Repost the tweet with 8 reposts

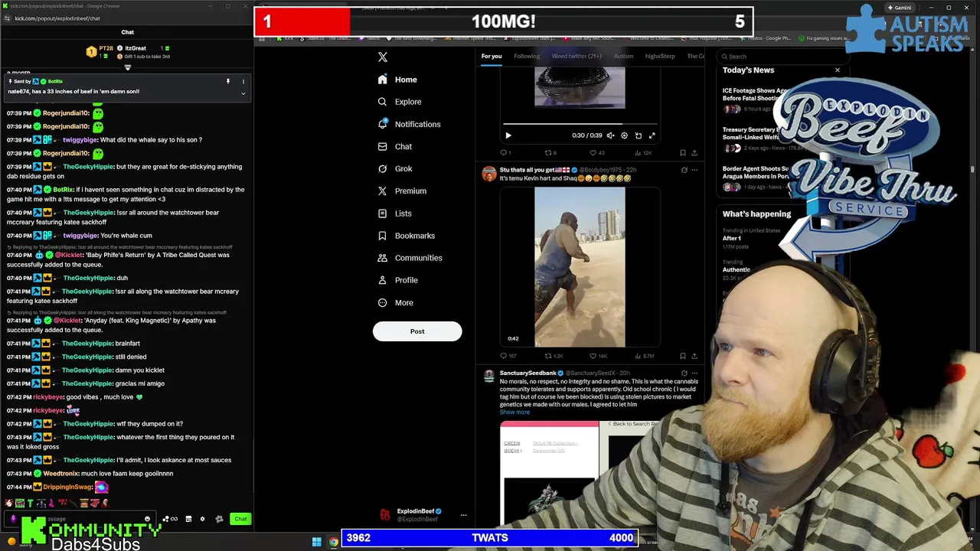click(x=550, y=153)
